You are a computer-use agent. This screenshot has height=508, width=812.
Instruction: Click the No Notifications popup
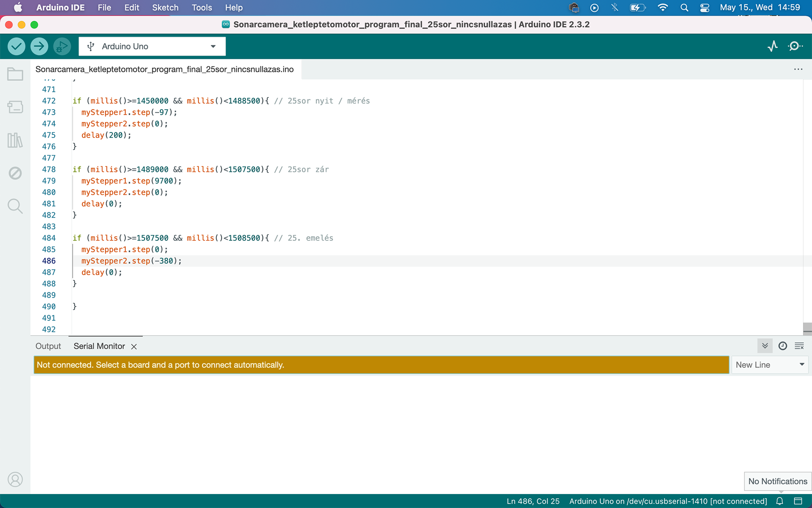click(x=777, y=481)
